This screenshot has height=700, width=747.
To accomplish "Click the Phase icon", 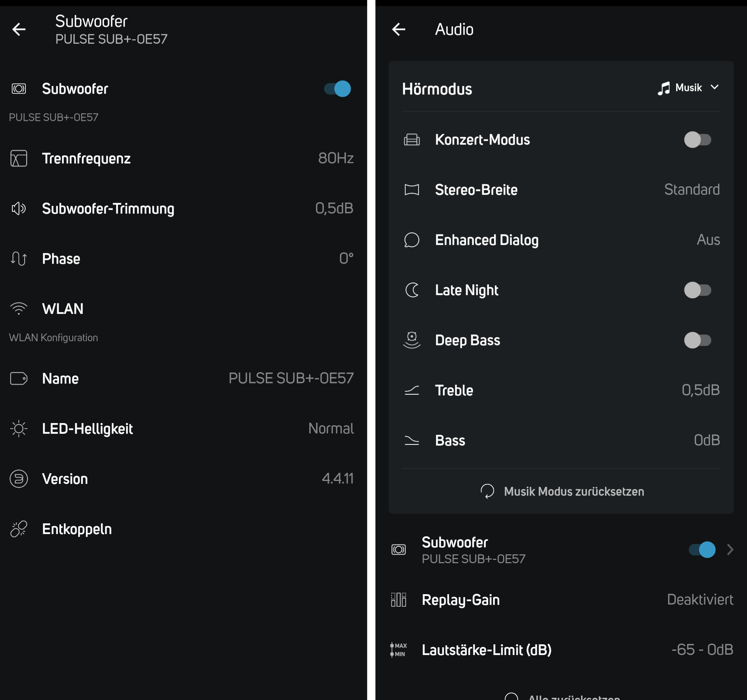I will click(19, 259).
